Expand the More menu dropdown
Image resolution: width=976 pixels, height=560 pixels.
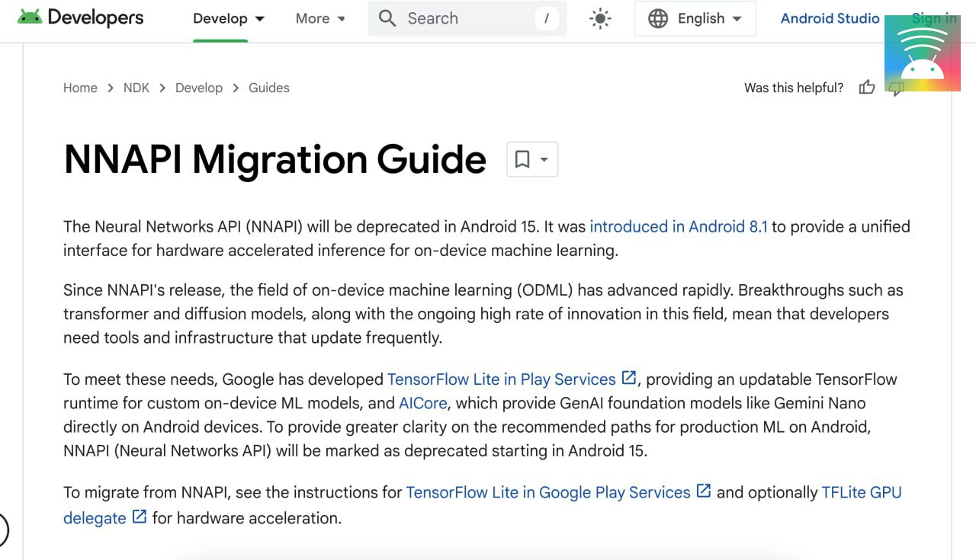coord(320,18)
